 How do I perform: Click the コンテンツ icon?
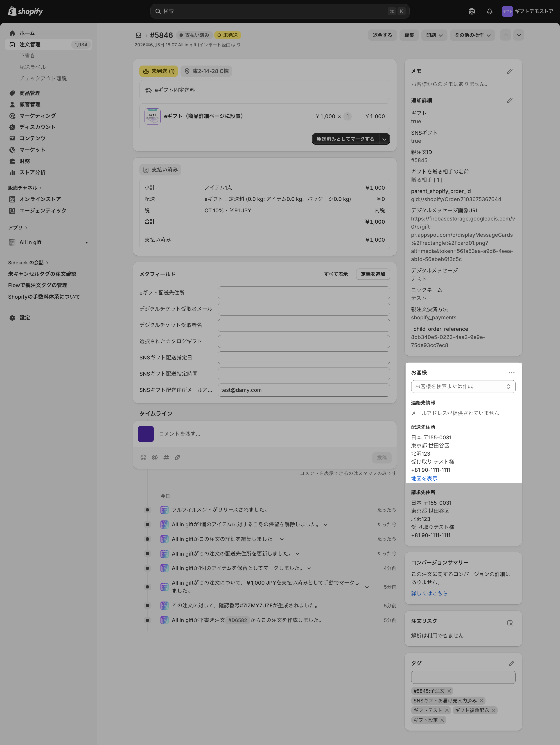click(x=12, y=138)
